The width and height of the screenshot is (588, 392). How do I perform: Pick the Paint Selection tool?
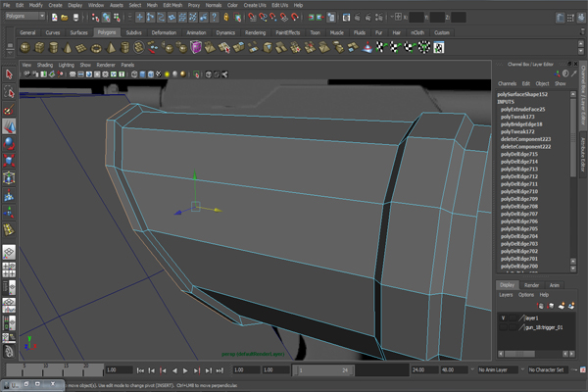(9, 109)
